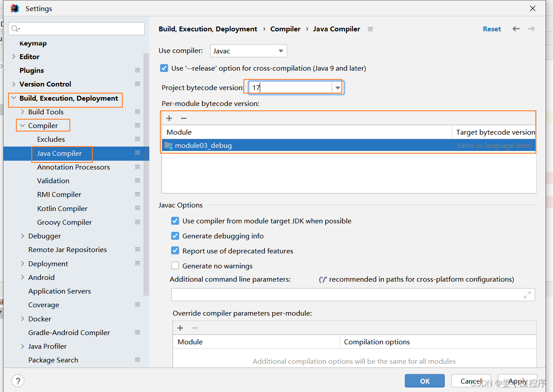Add an override compiler parameters module entry

(180, 328)
